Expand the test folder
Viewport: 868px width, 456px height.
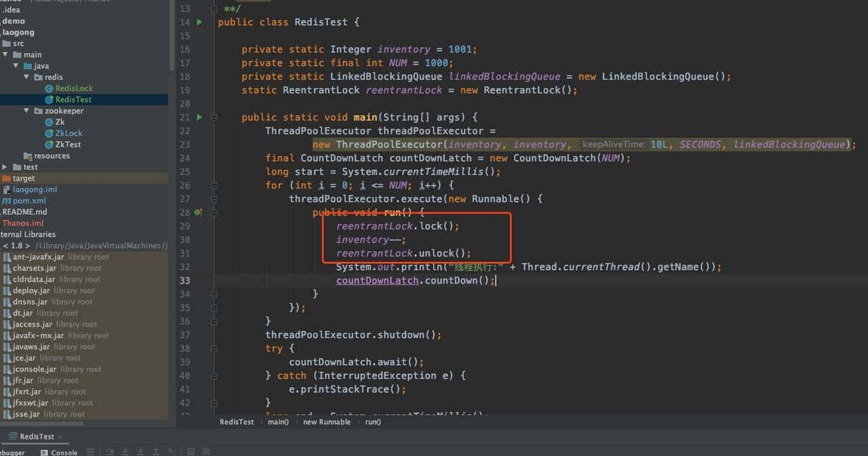click(6, 167)
